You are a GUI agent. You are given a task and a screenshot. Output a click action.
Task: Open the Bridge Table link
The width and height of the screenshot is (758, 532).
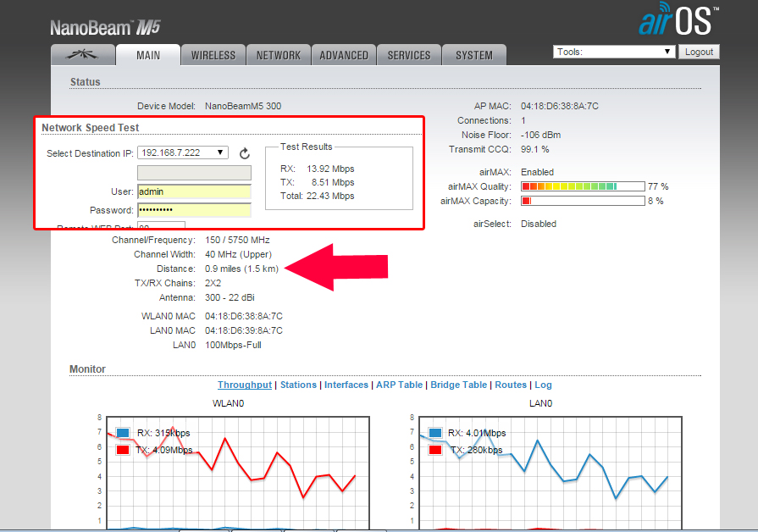point(459,385)
